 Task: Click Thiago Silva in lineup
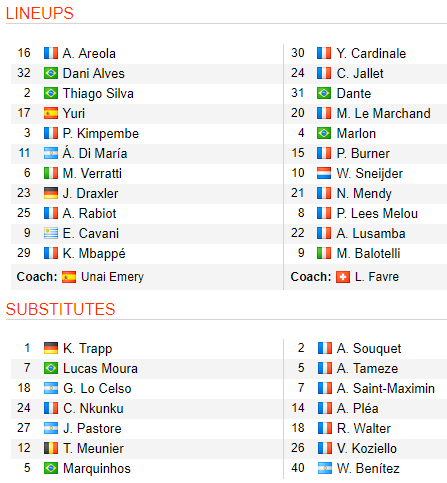(98, 94)
